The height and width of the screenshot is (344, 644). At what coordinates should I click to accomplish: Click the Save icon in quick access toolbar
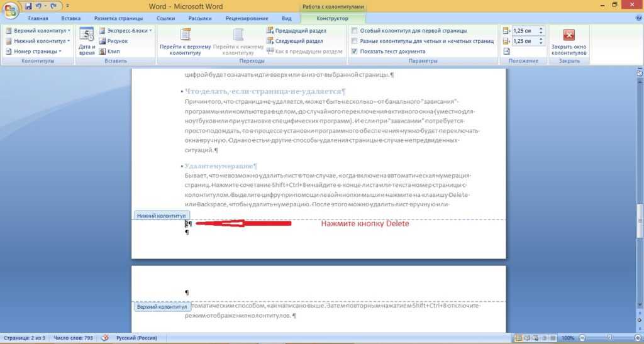[x=28, y=7]
